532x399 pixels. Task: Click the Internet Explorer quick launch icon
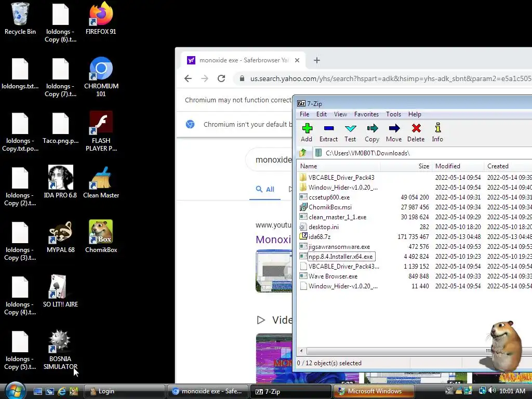coord(62,391)
